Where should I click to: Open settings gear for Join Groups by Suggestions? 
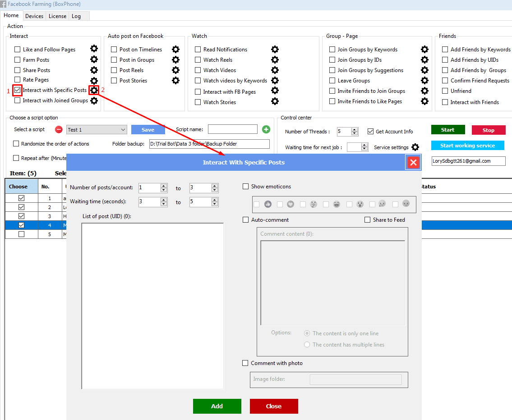[x=424, y=70]
